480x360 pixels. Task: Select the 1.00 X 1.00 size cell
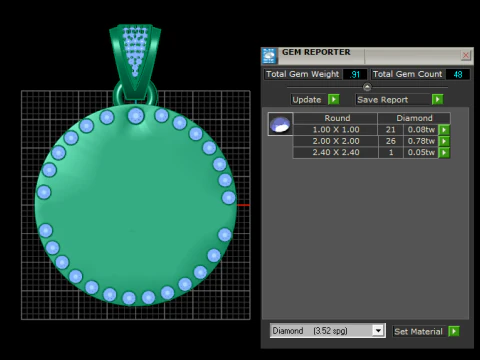[336, 130]
